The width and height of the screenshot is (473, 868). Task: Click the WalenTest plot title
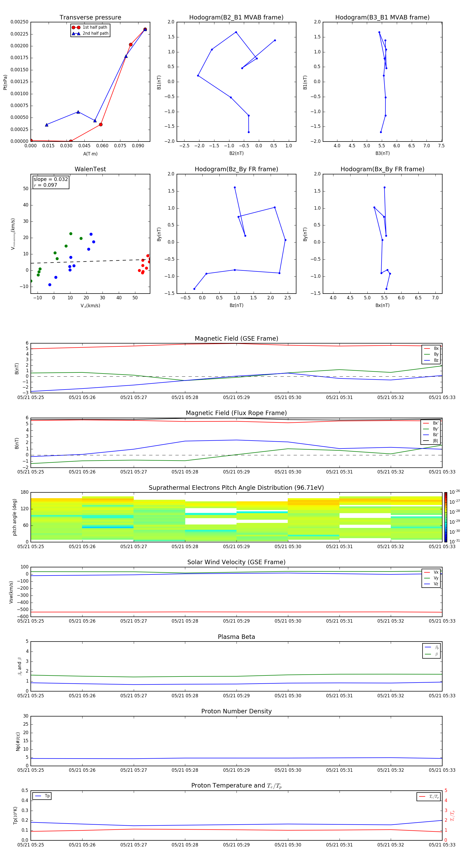pos(90,169)
